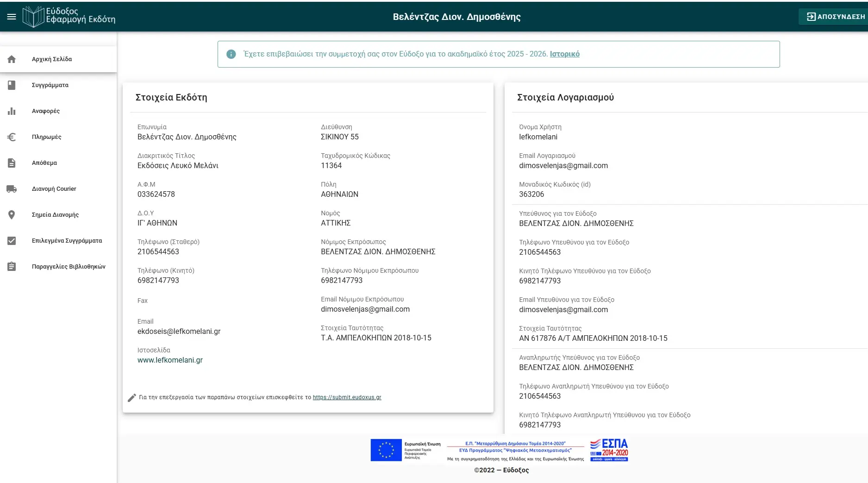This screenshot has width=868, height=483.
Task: Select the Τηλέφωνο (Κινητό) value 6982147793
Action: click(158, 281)
